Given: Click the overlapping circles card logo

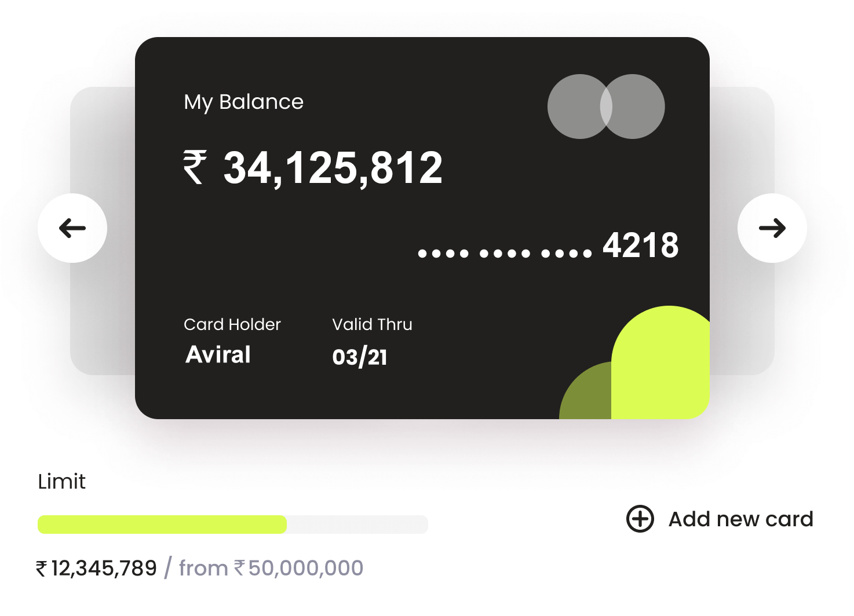Looking at the screenshot, I should coord(606,107).
